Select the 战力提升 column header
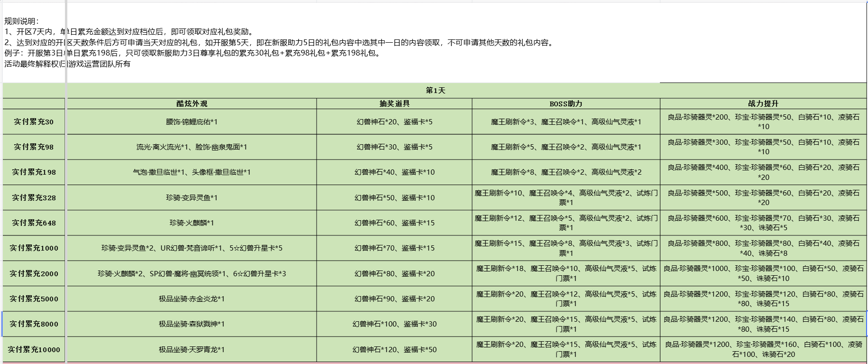Screen dimensions: 868x364 [763, 103]
